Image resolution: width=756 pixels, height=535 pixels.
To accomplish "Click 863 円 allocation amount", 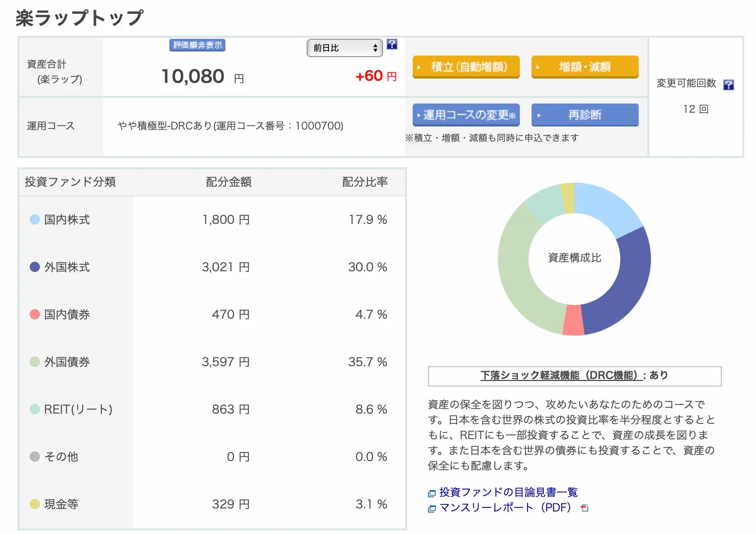I will 231,410.
